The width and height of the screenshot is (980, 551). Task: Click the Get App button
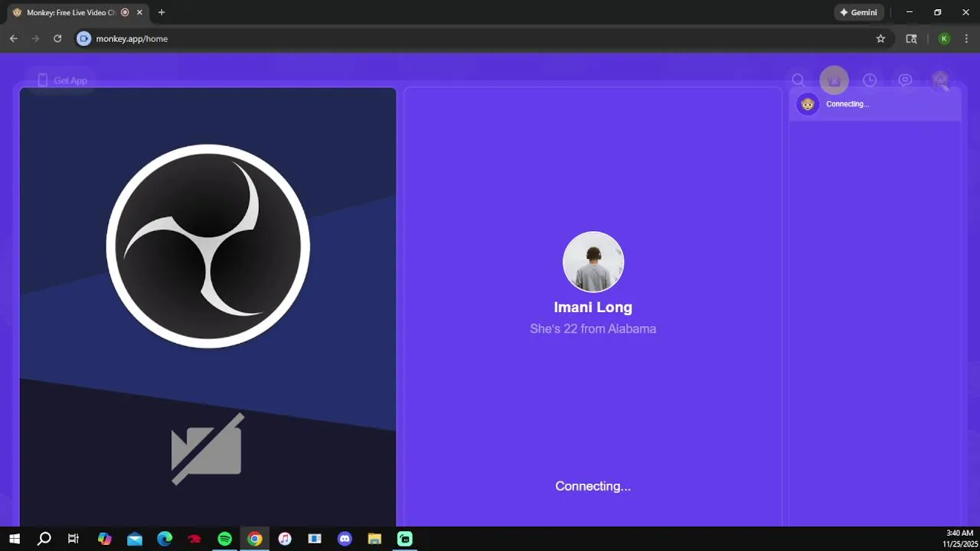click(62, 80)
